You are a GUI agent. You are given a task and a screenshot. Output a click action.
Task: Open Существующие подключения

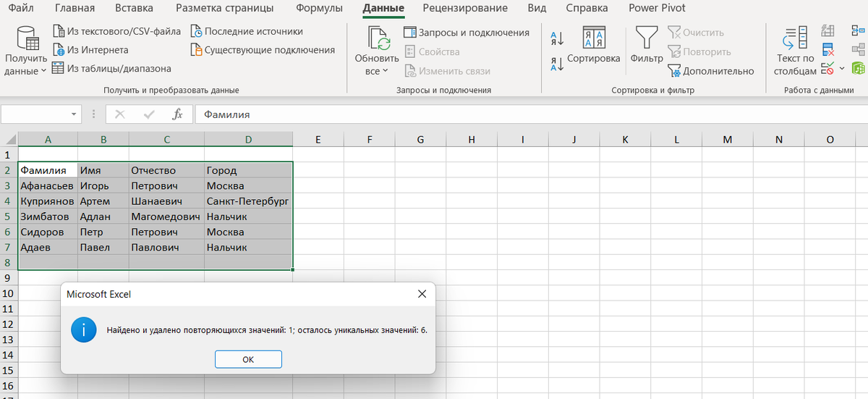(x=263, y=50)
